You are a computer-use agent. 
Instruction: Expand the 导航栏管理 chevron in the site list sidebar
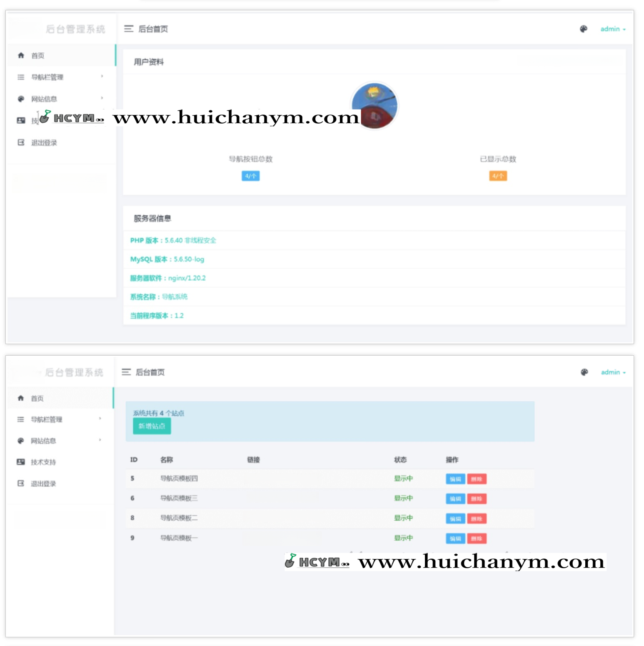click(x=100, y=419)
